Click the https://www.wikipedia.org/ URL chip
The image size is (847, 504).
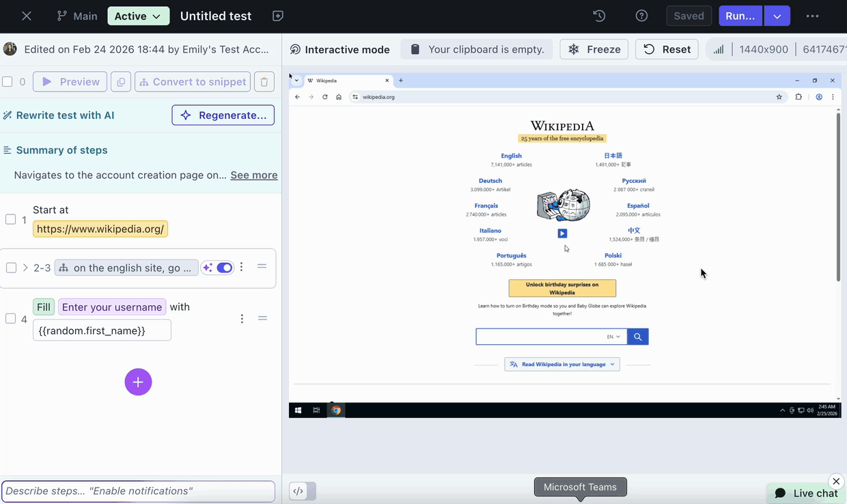pos(100,229)
